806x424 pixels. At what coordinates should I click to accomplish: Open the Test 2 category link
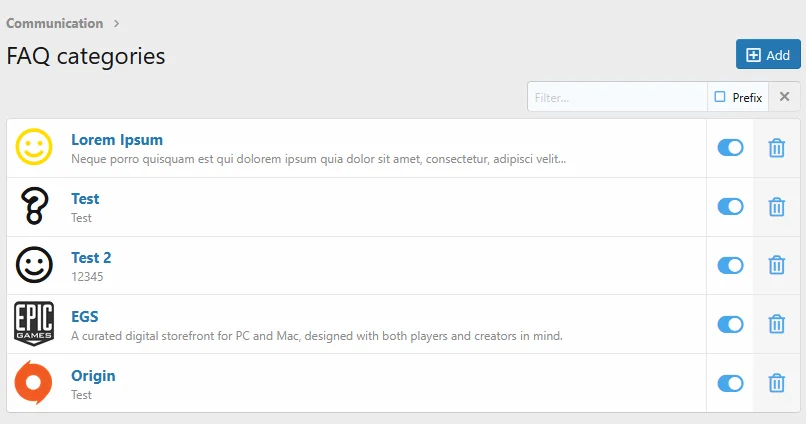[x=91, y=258]
